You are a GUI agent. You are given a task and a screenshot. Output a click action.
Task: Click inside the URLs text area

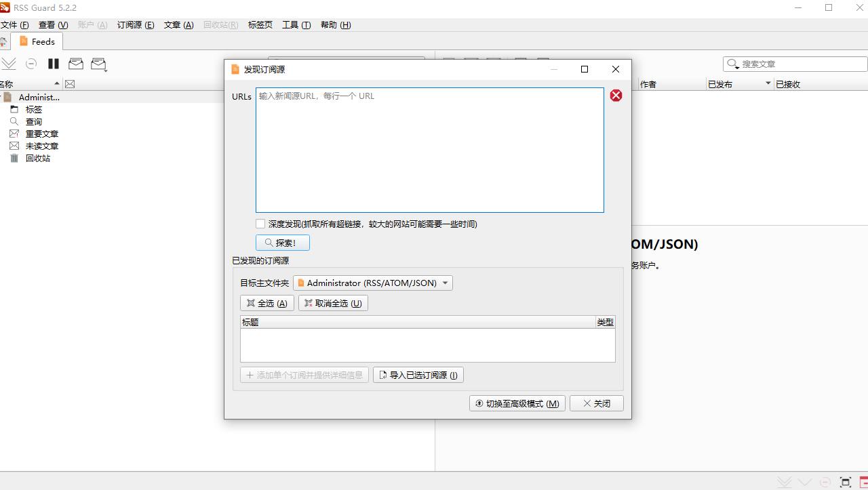click(x=430, y=150)
